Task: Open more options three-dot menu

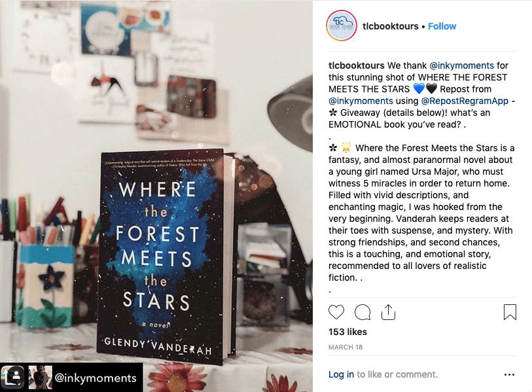Action: click(x=509, y=374)
